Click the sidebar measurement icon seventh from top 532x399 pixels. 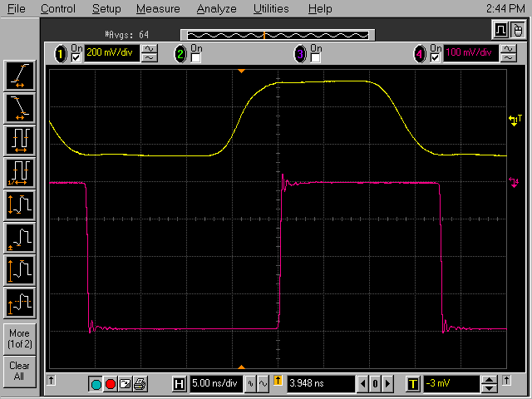click(x=20, y=271)
